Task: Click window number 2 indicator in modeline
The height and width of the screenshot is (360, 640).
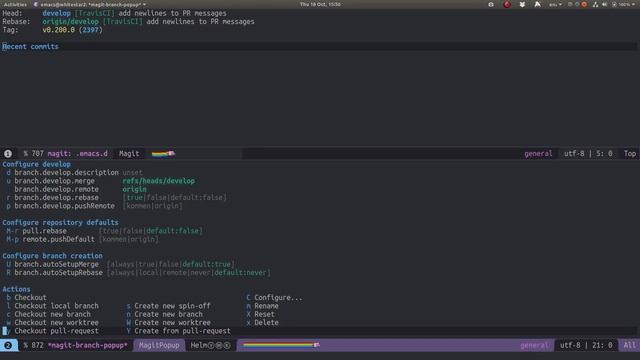Action: click(x=8, y=345)
